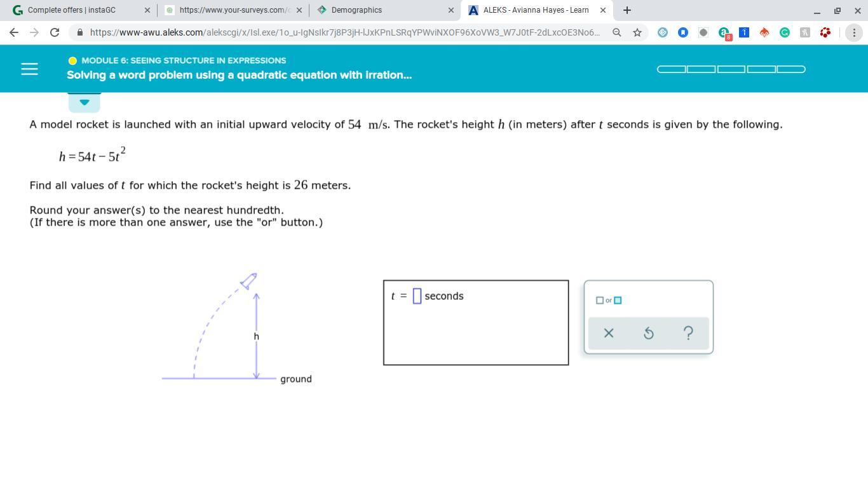Viewport: 868px width, 488px height.
Task: Expand the teal dropdown arrow below the header
Action: [84, 102]
